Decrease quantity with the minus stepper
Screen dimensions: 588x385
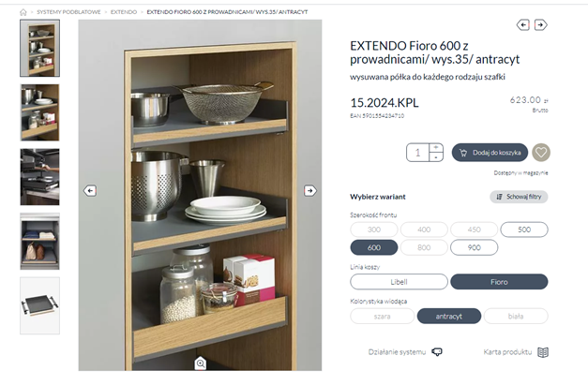pos(436,157)
